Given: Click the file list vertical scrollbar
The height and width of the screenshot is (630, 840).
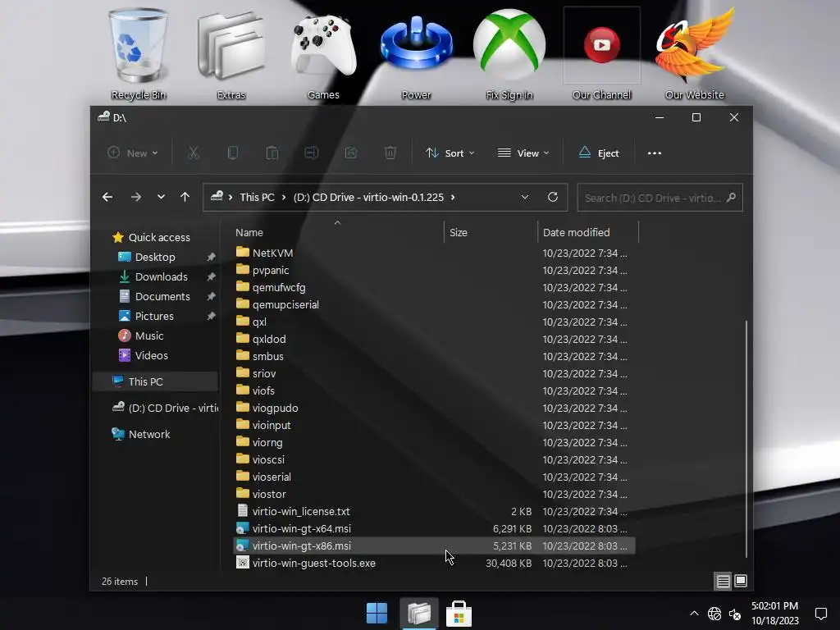Looking at the screenshot, I should pyautogui.click(x=746, y=440).
